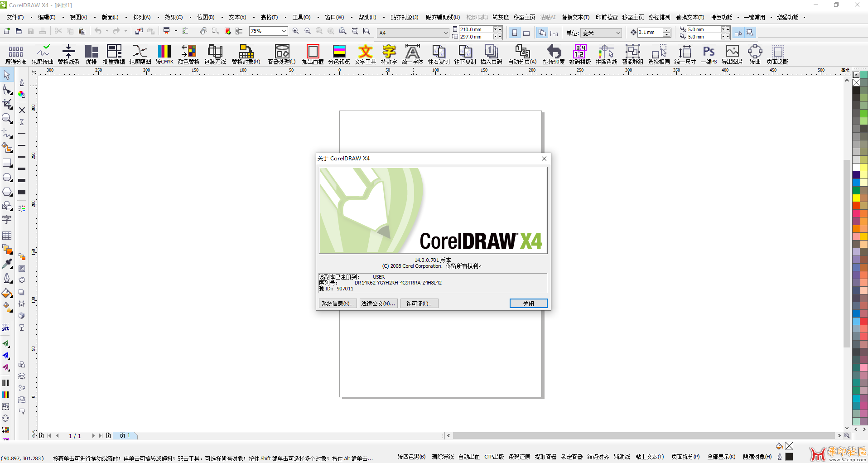
Task: Open the 编辑(E) menu
Action: pos(47,17)
